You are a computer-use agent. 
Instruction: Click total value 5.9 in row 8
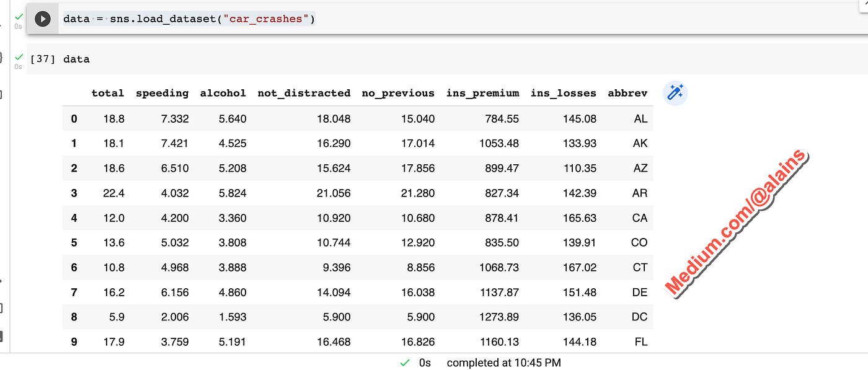pos(117,317)
